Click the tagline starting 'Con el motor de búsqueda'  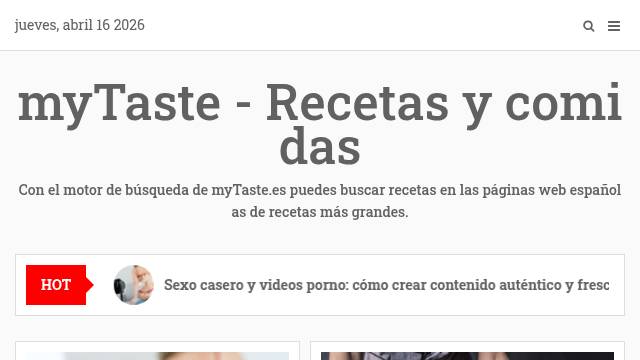320,201
